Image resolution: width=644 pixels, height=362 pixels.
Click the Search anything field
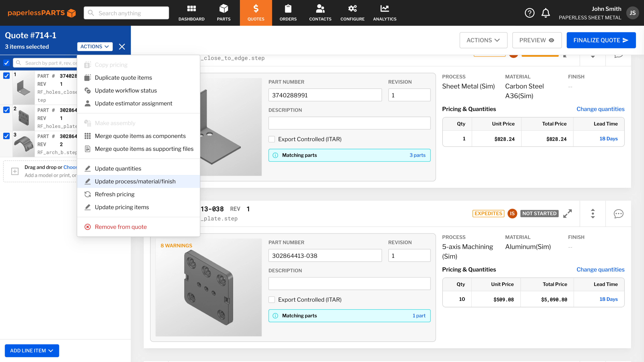(x=126, y=13)
